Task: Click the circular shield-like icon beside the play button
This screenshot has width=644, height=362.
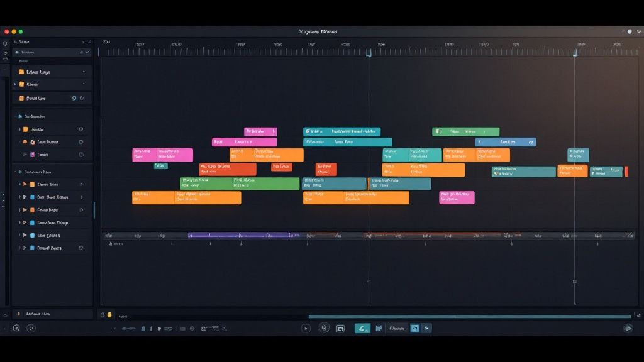Action: point(324,328)
